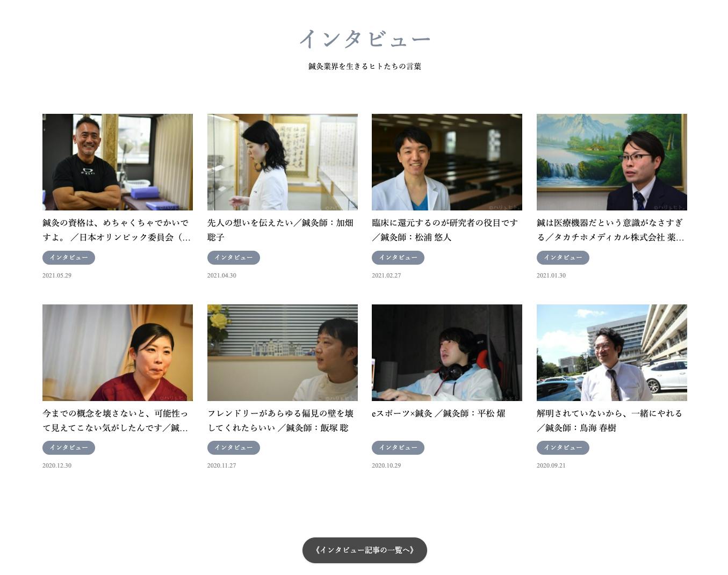
Task: Select インタビュー tag under 2021.05.29 article
Action: (x=69, y=258)
